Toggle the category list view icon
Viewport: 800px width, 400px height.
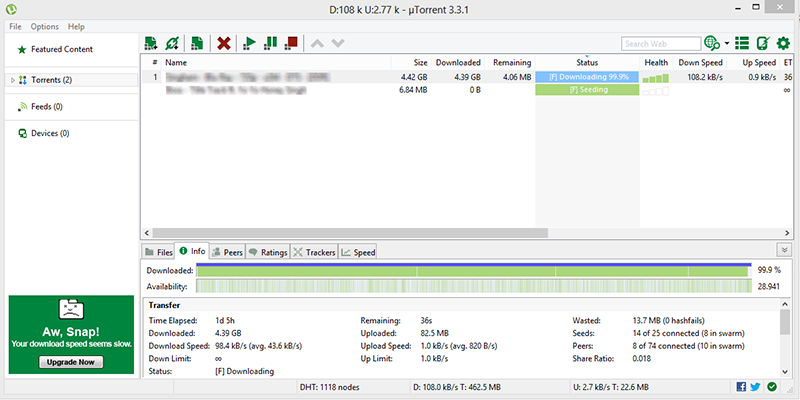[x=742, y=43]
